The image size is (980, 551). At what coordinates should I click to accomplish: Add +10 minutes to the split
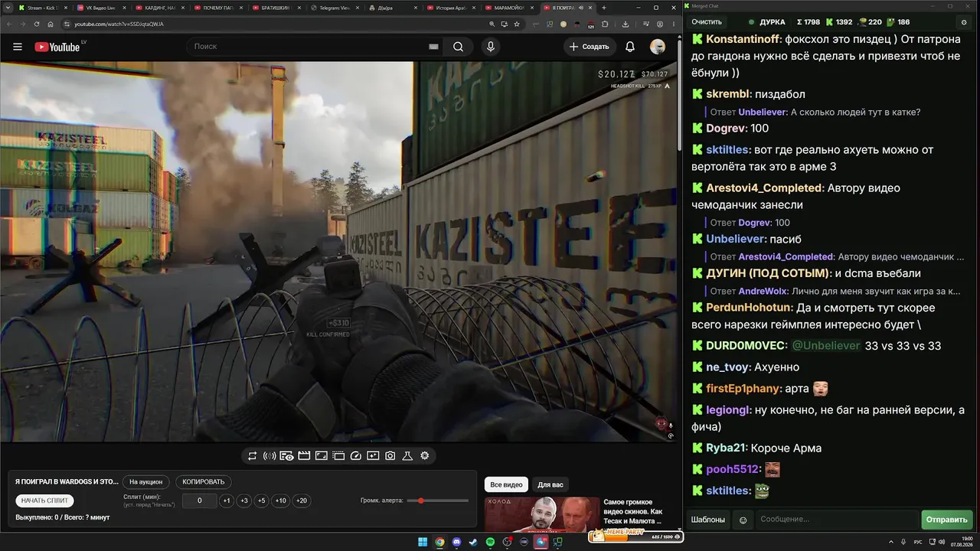pyautogui.click(x=281, y=500)
